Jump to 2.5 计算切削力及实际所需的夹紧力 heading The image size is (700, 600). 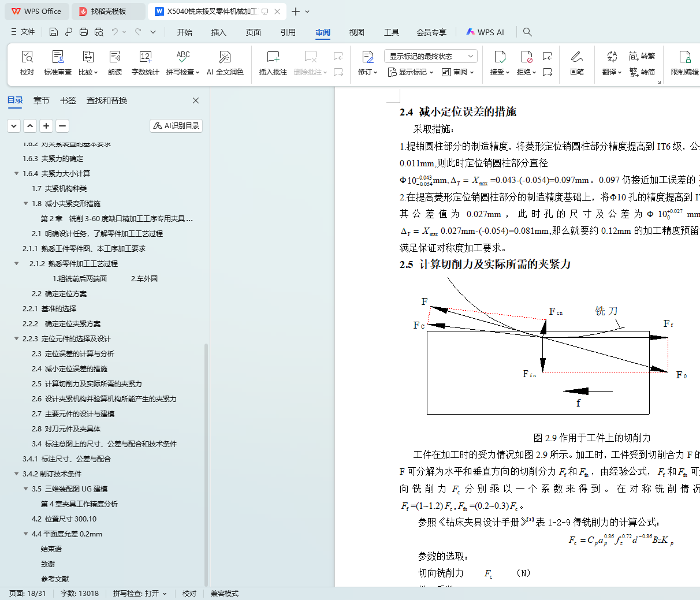pos(87,384)
